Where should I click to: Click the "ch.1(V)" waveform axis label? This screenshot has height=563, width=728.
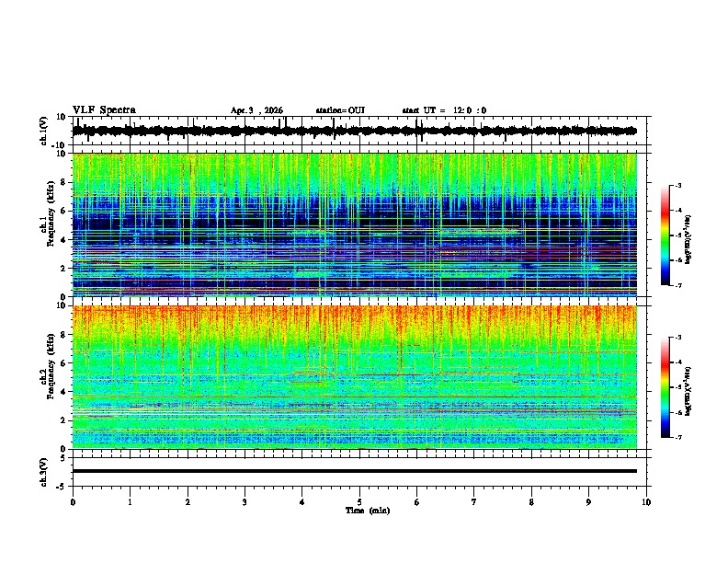coord(44,131)
